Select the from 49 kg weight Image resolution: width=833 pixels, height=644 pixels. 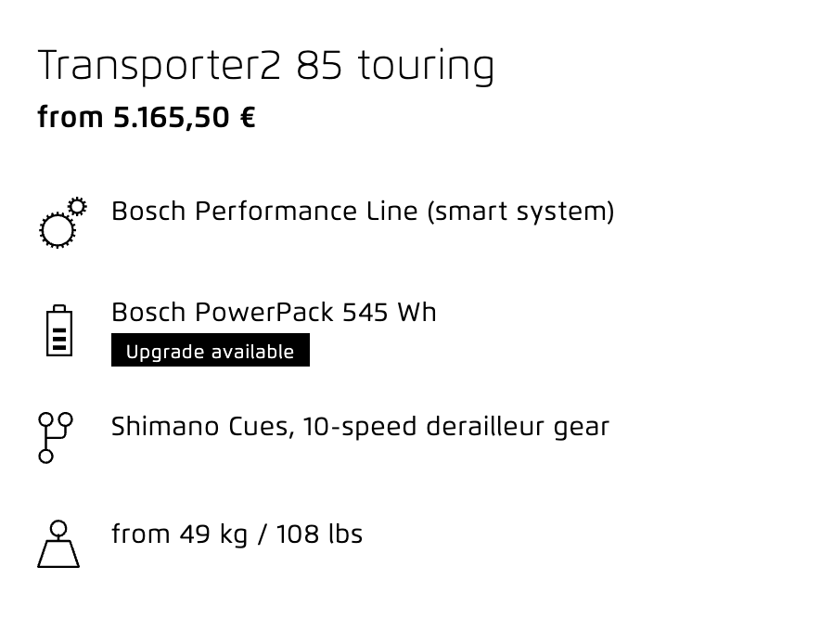coord(180,535)
